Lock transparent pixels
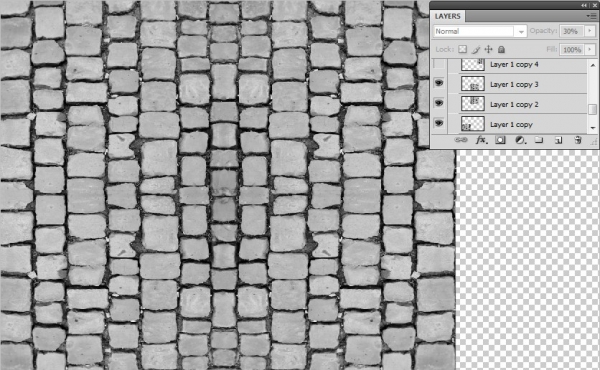600x370 pixels. point(463,49)
